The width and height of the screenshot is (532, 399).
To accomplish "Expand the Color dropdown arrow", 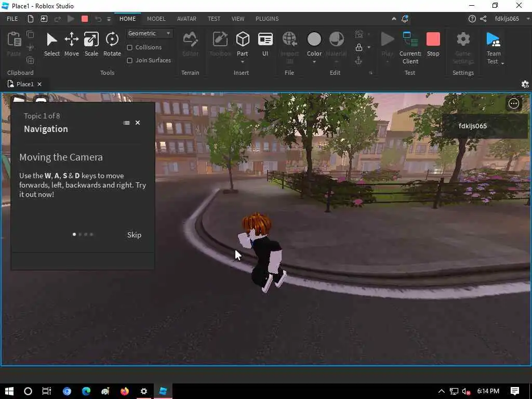I will coord(314,62).
